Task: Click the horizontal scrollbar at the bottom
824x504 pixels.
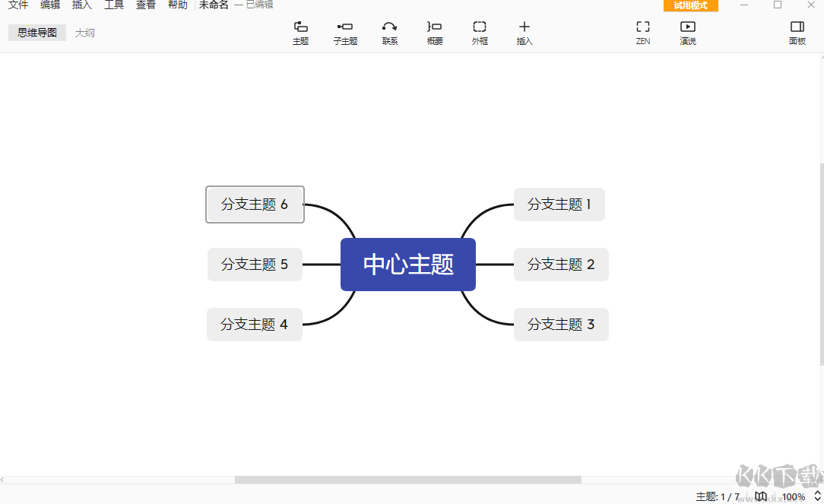Action: tap(410, 480)
